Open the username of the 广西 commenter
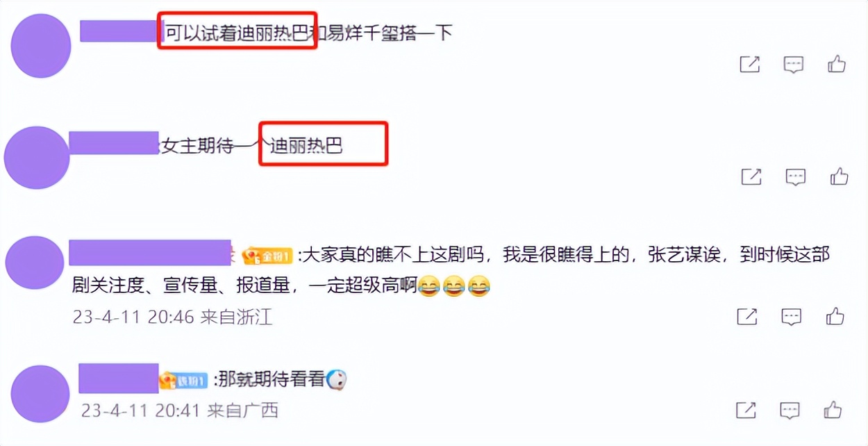The image size is (868, 446). pos(119,378)
